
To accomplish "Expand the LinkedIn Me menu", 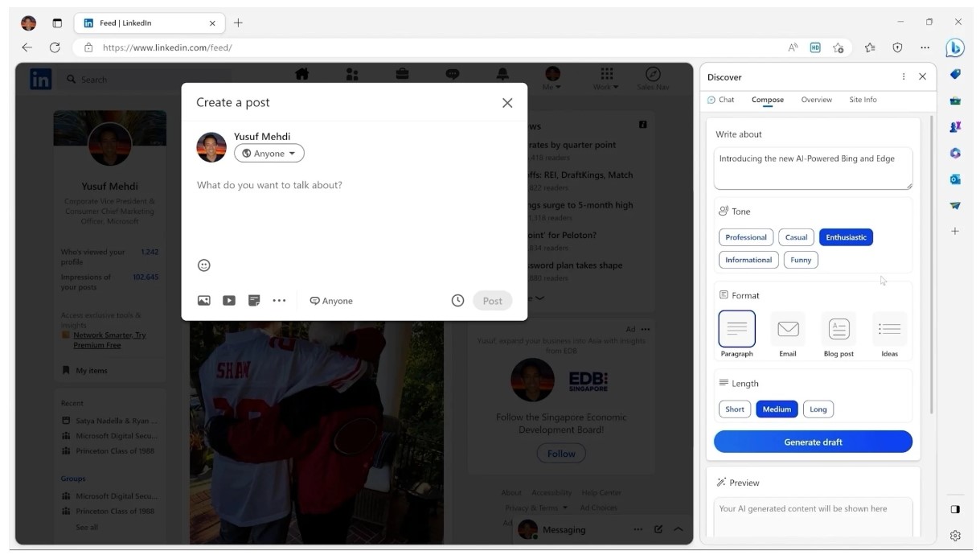I will 552,79.
